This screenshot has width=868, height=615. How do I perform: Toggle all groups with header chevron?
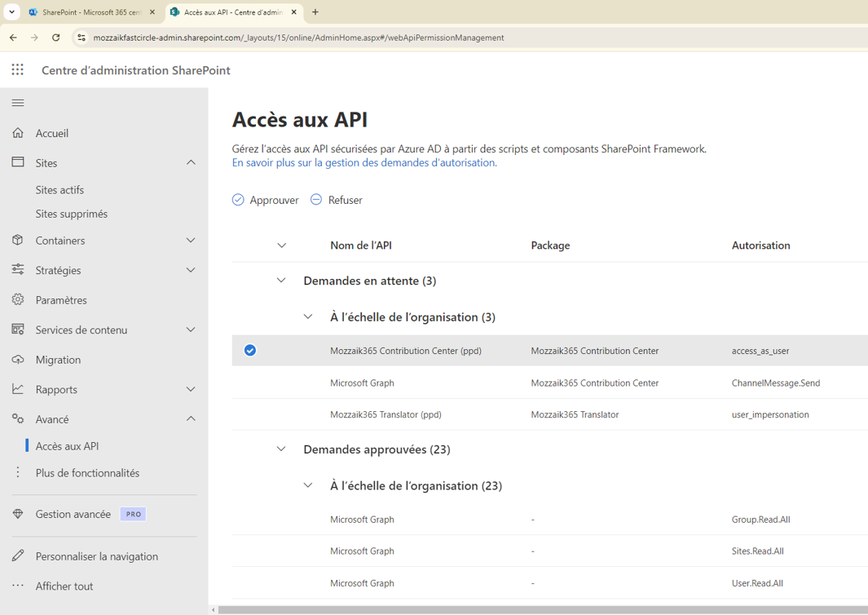click(282, 245)
